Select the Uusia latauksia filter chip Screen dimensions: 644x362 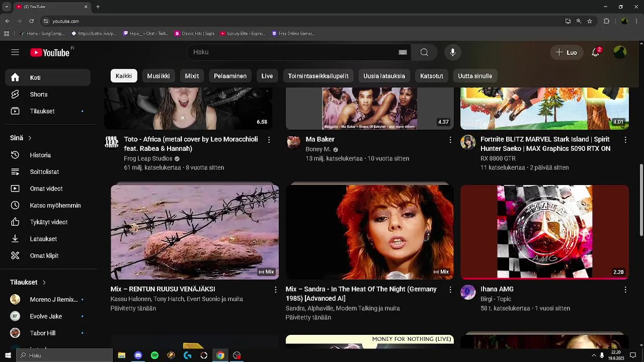click(384, 76)
